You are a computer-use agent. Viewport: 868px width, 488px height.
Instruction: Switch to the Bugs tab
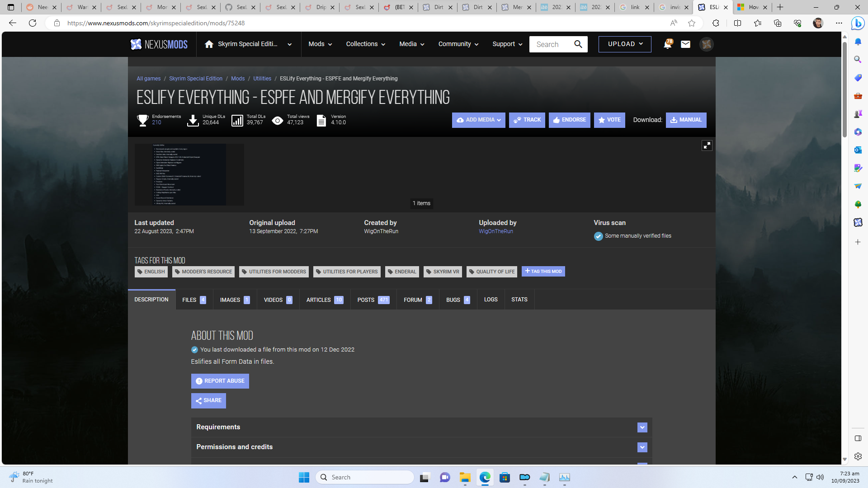(458, 300)
